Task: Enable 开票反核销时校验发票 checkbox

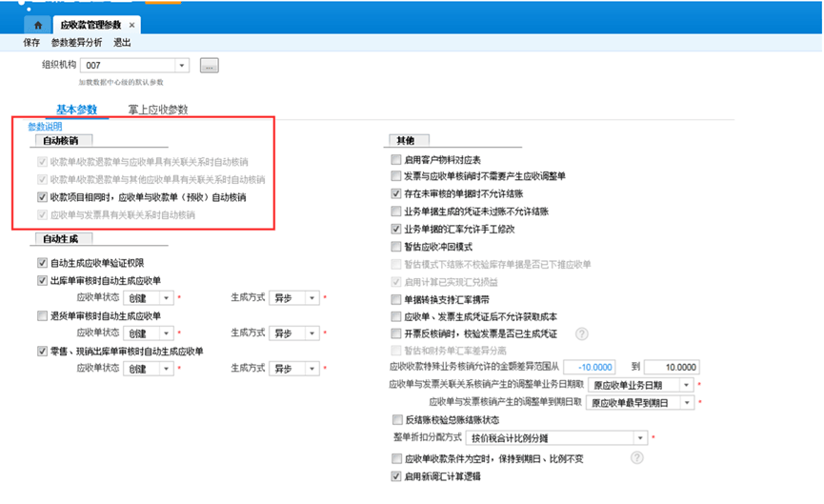Action: tap(396, 333)
